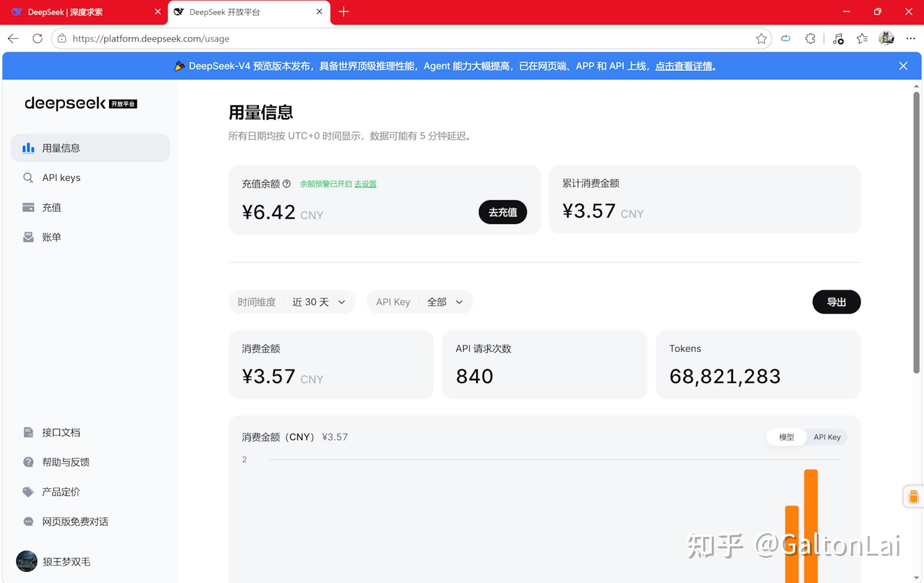Open the favorites list star icon
Viewport: 924px width, 583px height.
click(862, 39)
